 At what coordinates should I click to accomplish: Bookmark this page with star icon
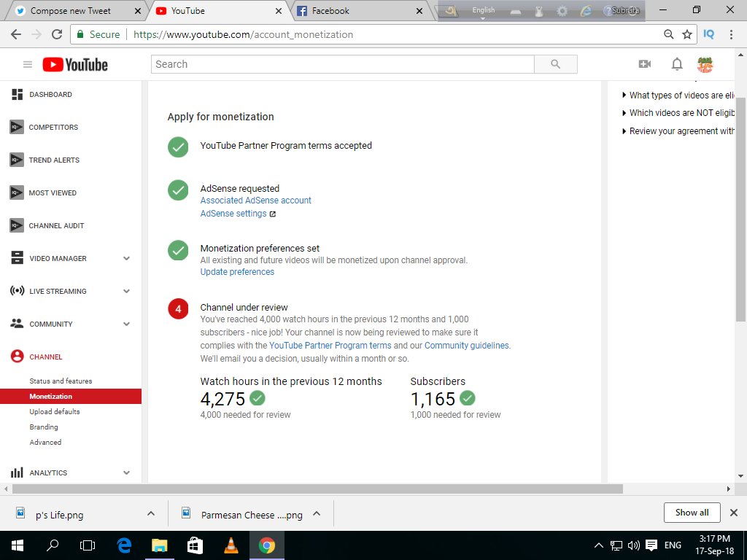click(x=687, y=34)
